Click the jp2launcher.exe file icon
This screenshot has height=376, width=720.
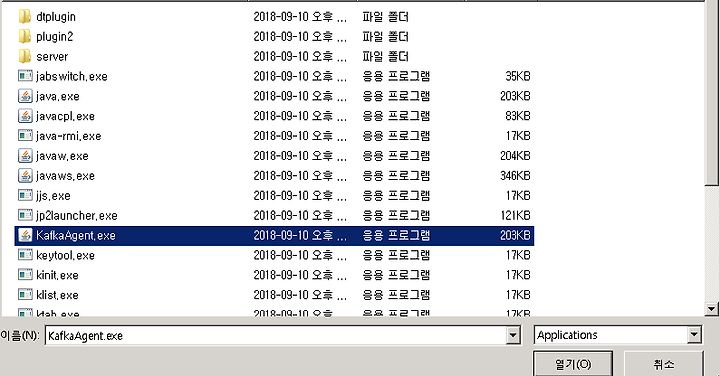click(x=25, y=215)
